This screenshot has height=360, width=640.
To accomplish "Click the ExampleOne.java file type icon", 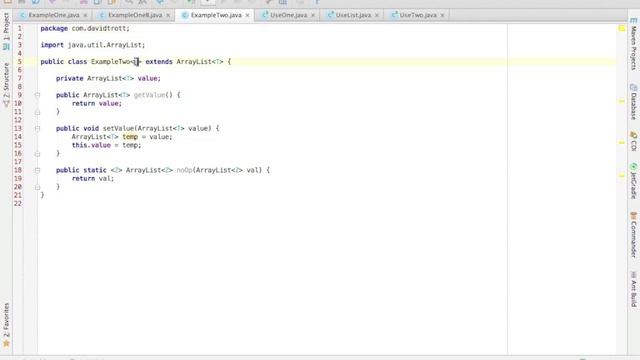I will [23, 15].
